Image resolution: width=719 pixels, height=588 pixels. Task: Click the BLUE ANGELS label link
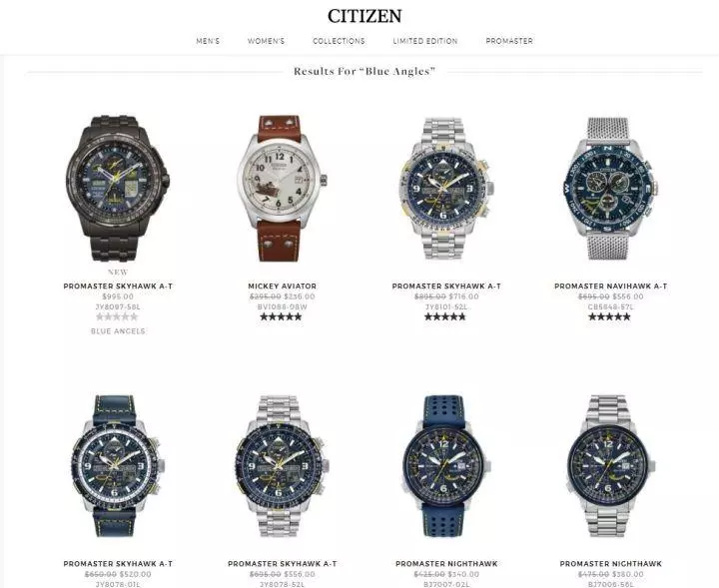point(118,330)
